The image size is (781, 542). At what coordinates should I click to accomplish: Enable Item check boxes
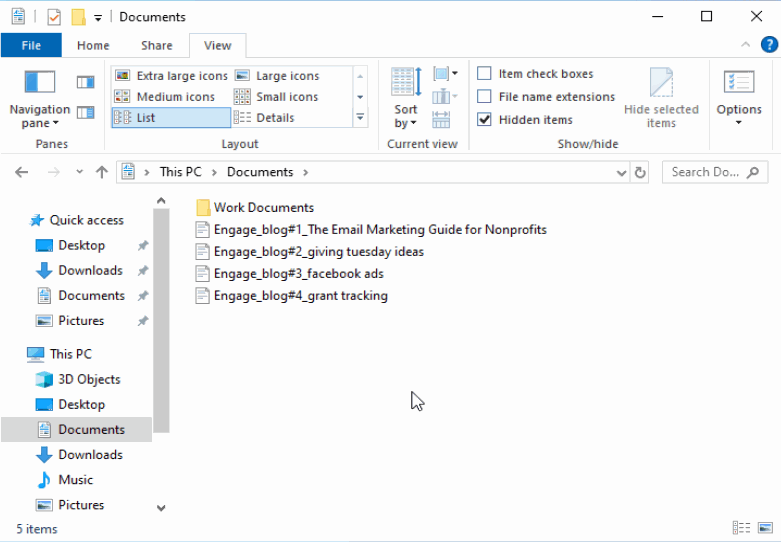485,74
